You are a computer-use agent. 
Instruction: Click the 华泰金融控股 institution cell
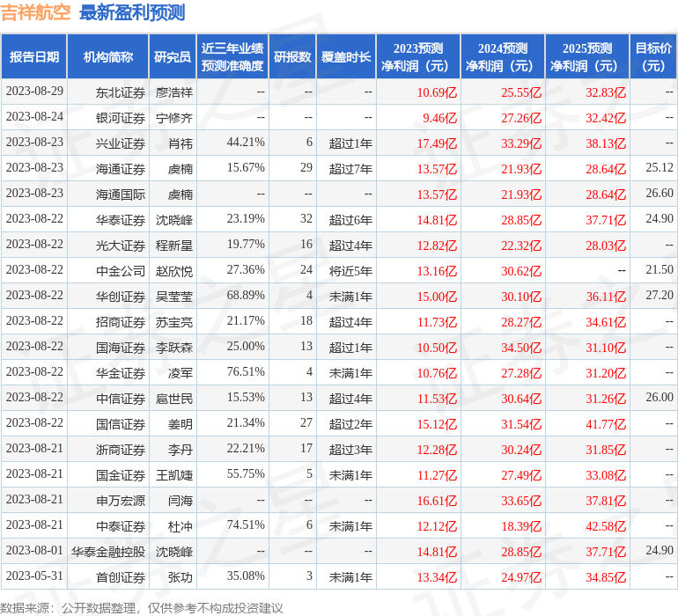(x=108, y=552)
